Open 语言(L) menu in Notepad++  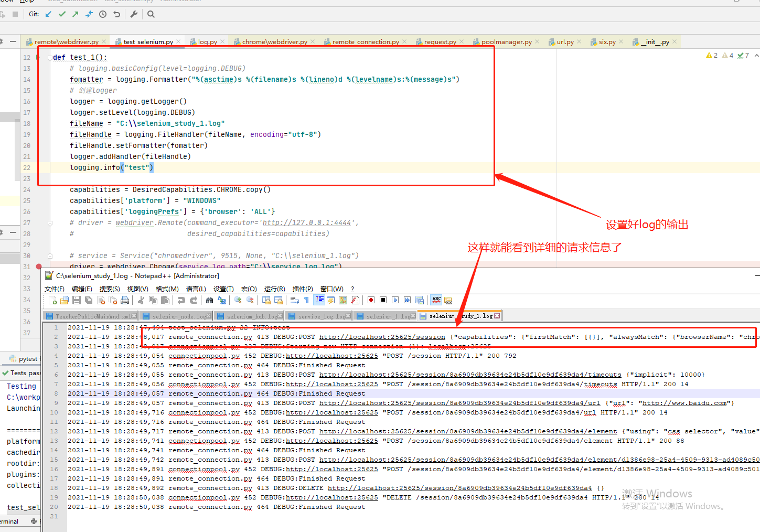(x=196, y=289)
